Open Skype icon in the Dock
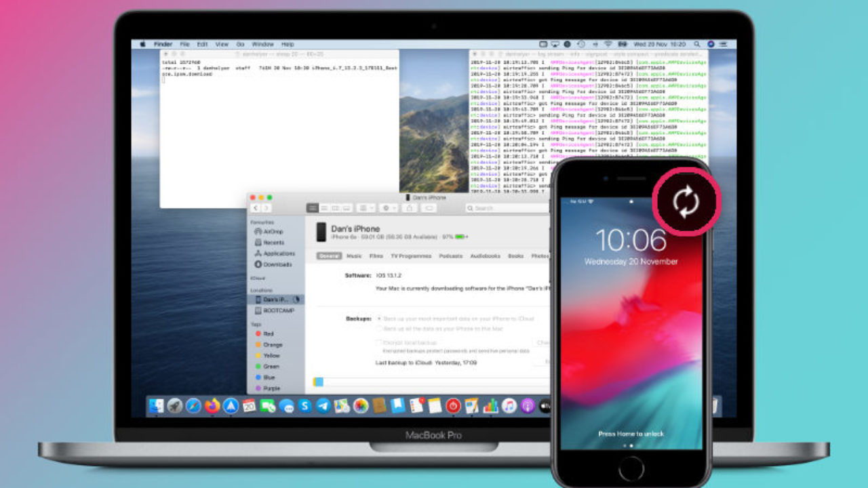The width and height of the screenshot is (868, 488). tap(305, 406)
